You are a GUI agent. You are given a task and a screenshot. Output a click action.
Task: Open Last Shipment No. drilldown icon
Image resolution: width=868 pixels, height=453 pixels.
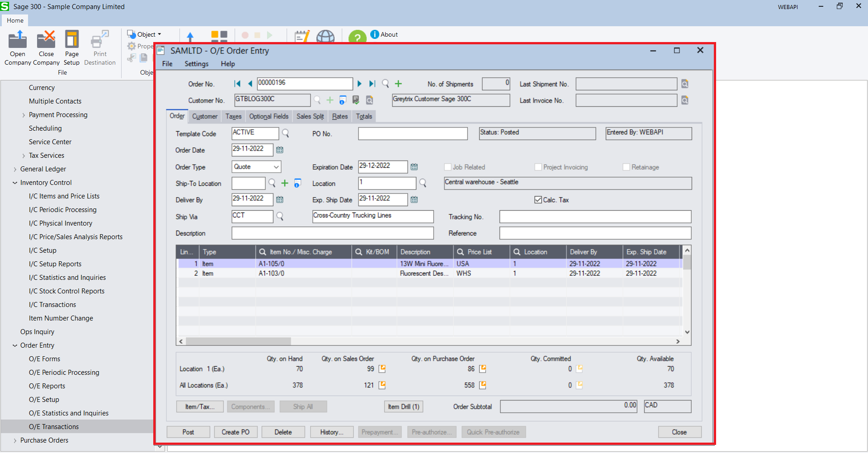coord(685,84)
